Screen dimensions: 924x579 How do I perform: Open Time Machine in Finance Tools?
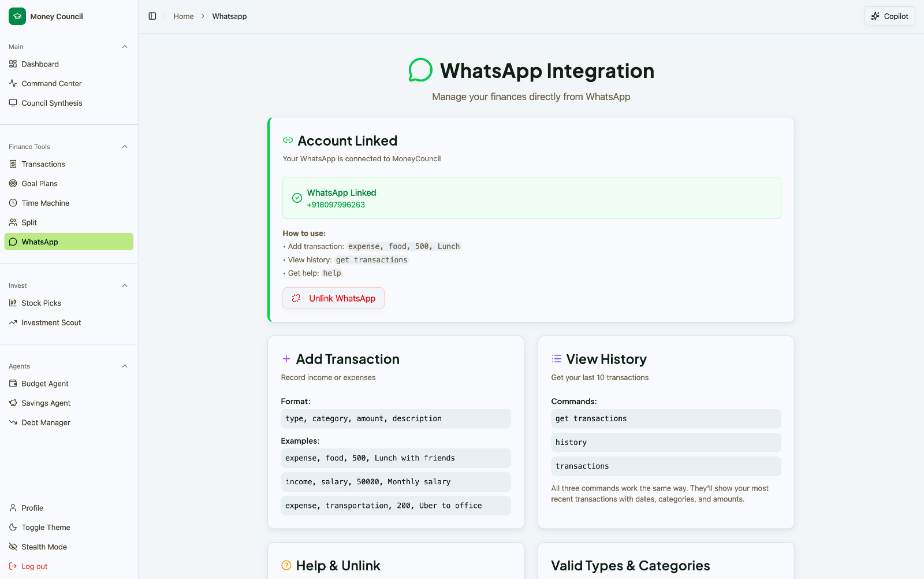pos(69,203)
